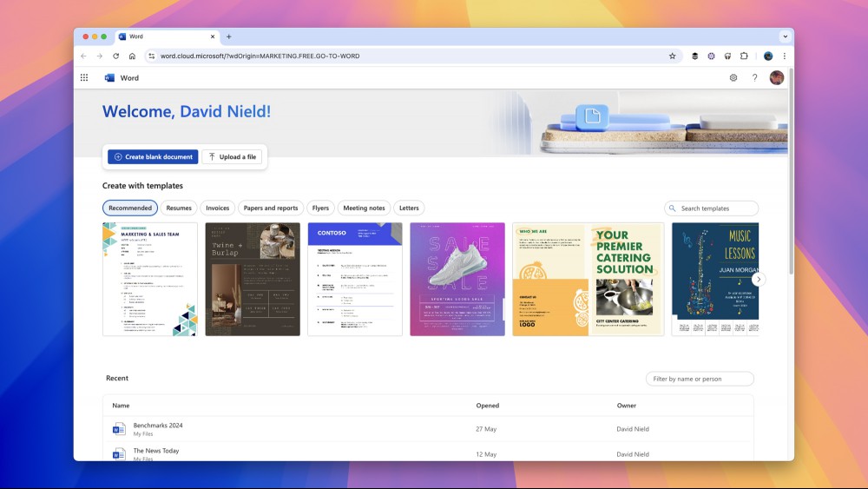
Task: Select the Recommended template category
Action: (x=130, y=208)
